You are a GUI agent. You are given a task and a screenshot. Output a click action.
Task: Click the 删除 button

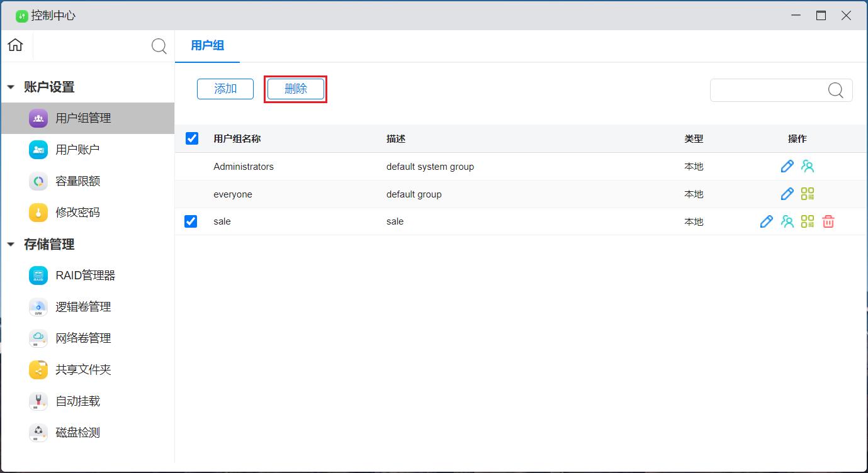coord(296,89)
